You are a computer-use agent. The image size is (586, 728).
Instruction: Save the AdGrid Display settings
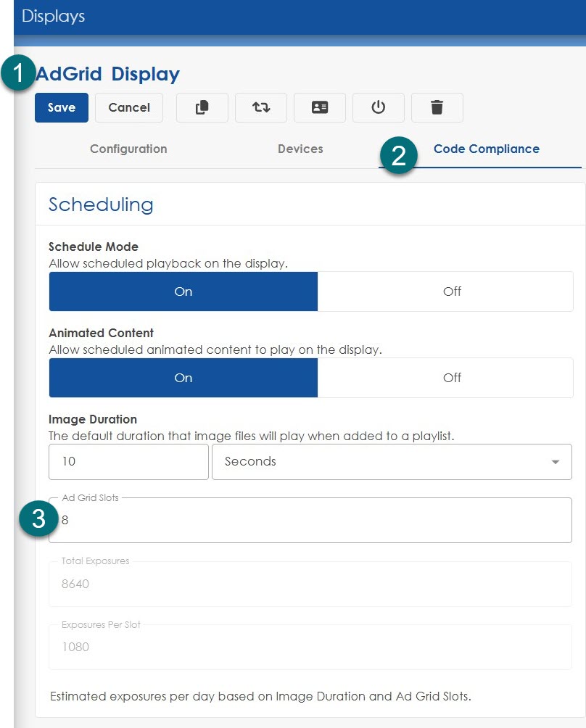click(x=61, y=107)
